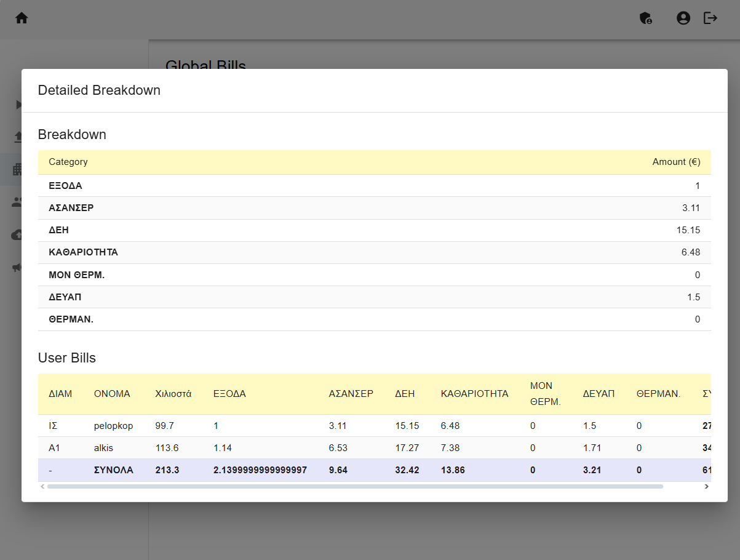Image resolution: width=740 pixels, height=560 pixels.
Task: Select the pelopkop user row
Action: pyautogui.click(x=113, y=426)
